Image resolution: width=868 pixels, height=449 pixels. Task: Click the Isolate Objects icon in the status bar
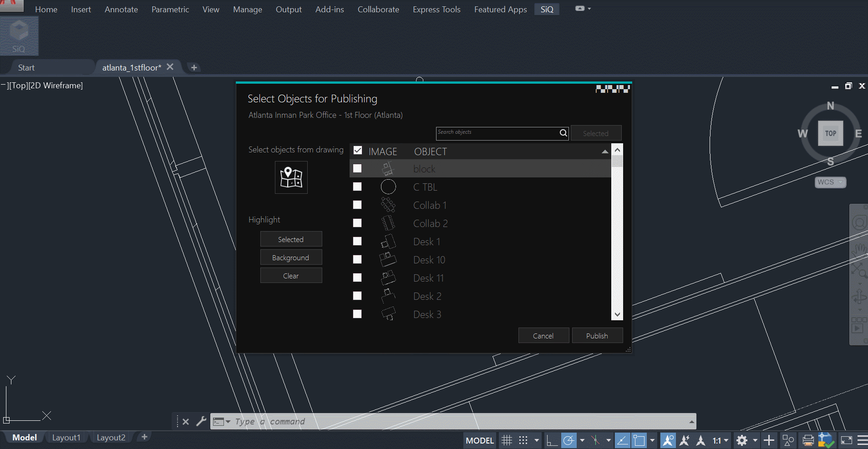coord(789,439)
